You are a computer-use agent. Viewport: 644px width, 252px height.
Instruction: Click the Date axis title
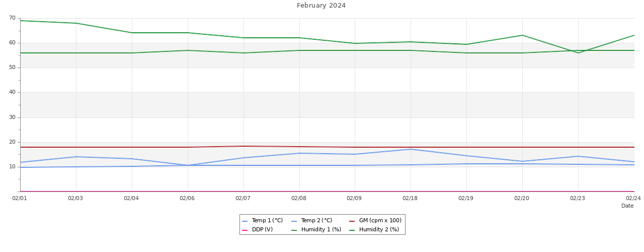tap(627, 206)
